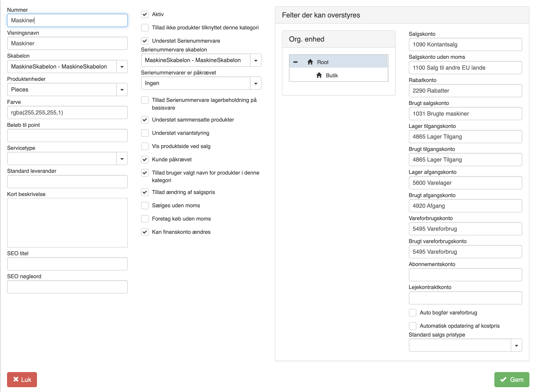Toggle Kan finanskonto ændres checkbox

(145, 232)
